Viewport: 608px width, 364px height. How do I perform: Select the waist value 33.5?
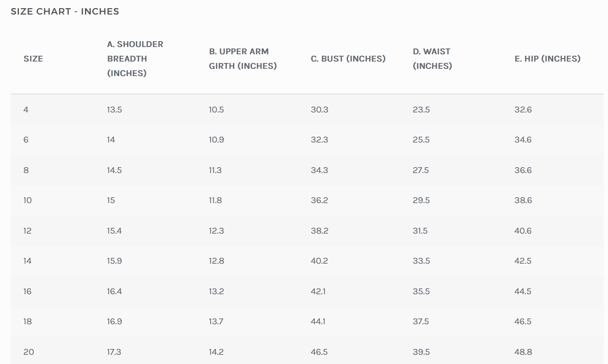421,261
